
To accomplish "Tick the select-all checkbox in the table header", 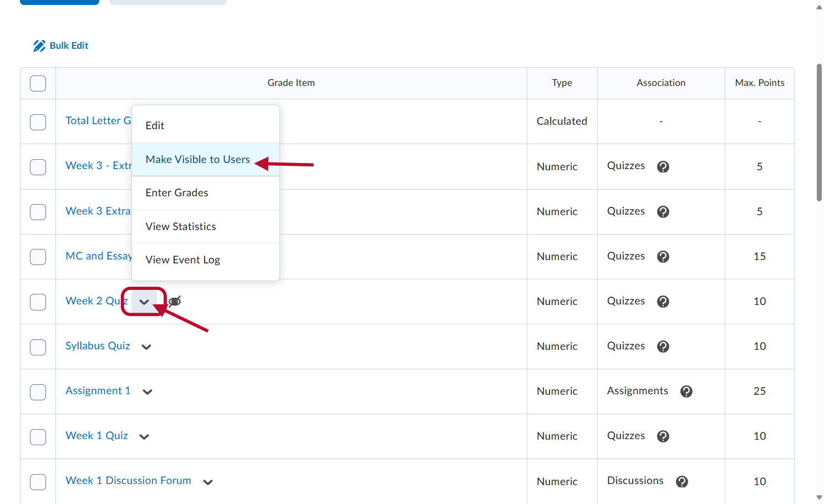I will click(38, 83).
